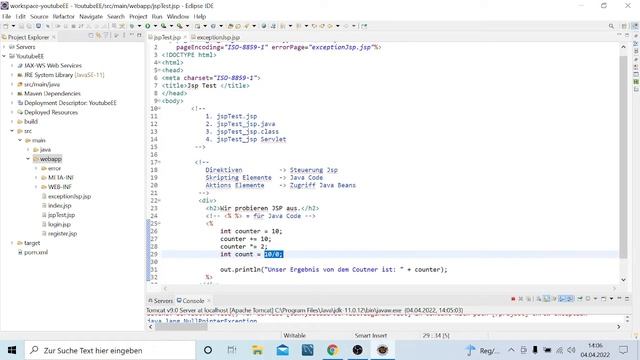
Task: Click the Debug bug toolbar icon
Action: click(x=132, y=26)
